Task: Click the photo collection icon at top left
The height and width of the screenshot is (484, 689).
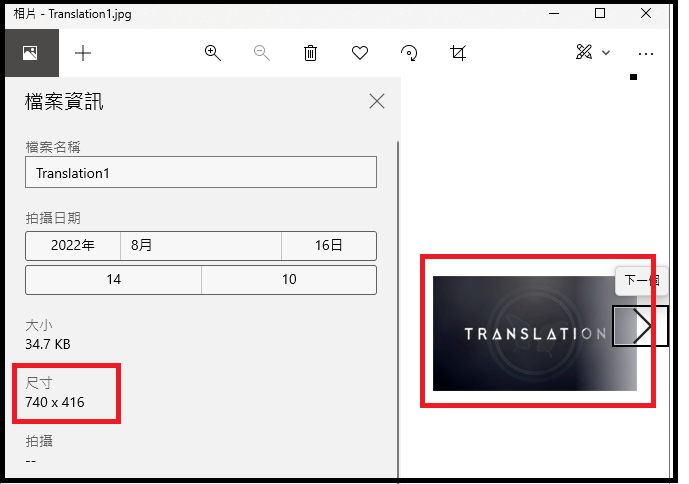Action: coord(30,53)
